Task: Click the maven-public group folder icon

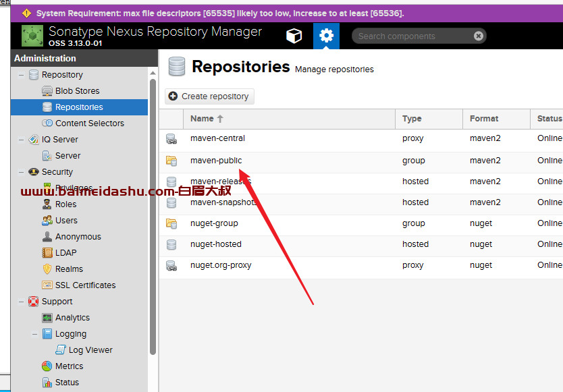Action: [x=171, y=161]
